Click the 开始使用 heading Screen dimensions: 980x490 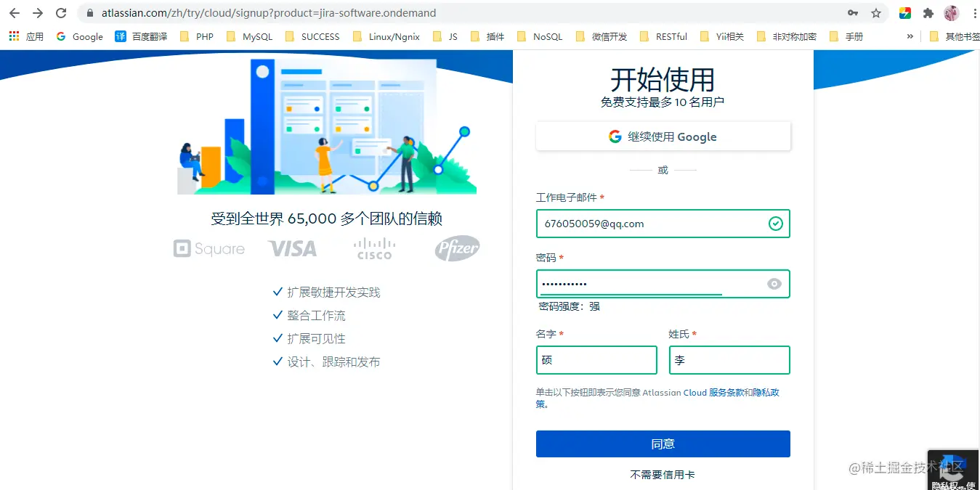[x=663, y=79]
